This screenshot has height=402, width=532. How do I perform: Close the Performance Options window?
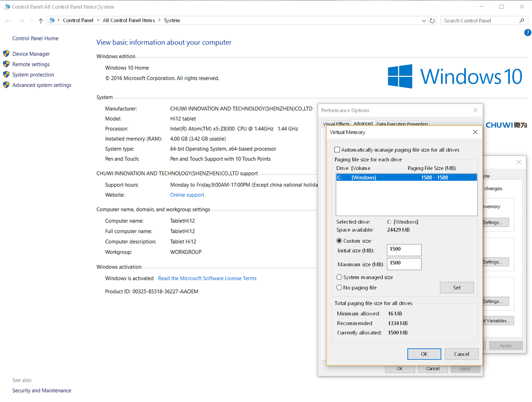pos(475,110)
